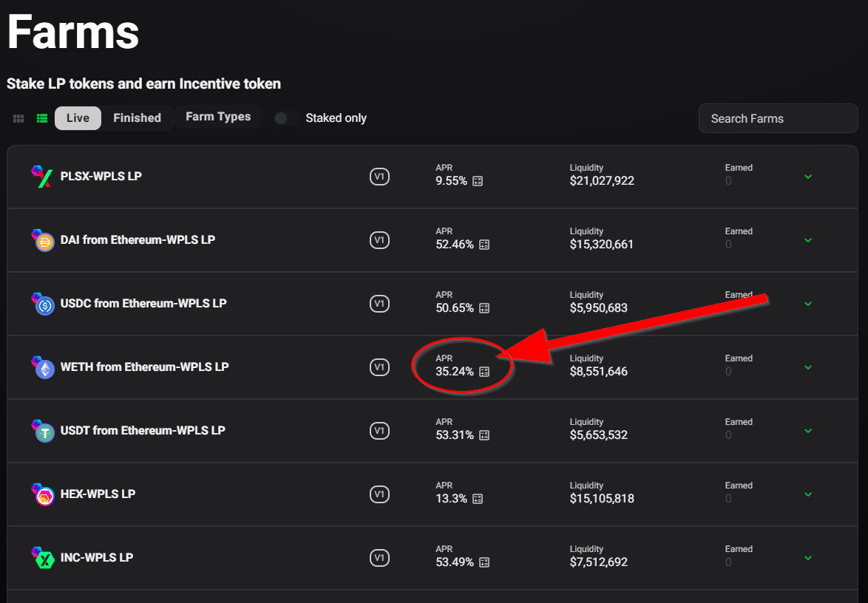Select the INC-WPLS LP farm name
The image size is (868, 603).
coord(96,558)
